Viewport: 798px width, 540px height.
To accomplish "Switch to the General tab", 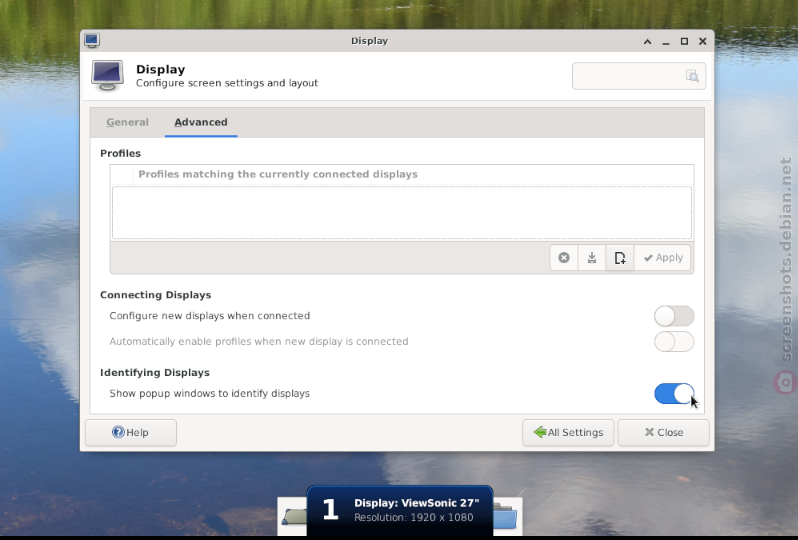I will tap(127, 122).
